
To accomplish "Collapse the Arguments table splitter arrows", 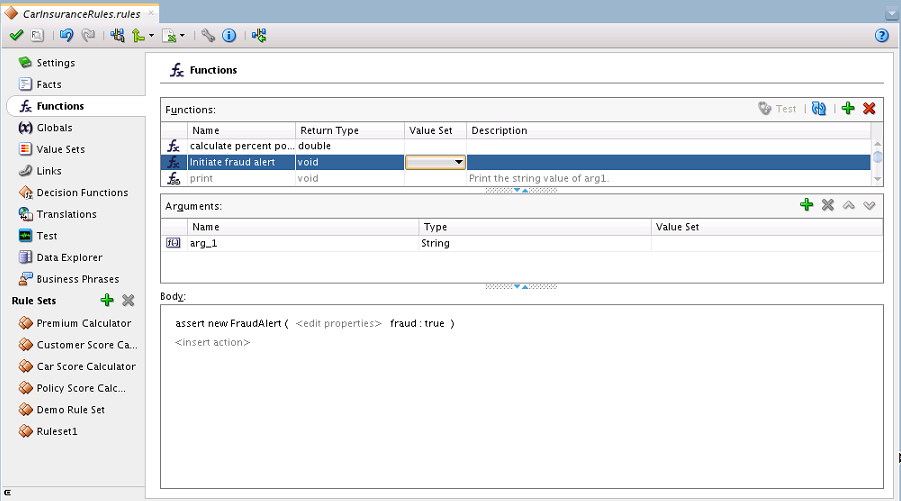I will (521, 286).
